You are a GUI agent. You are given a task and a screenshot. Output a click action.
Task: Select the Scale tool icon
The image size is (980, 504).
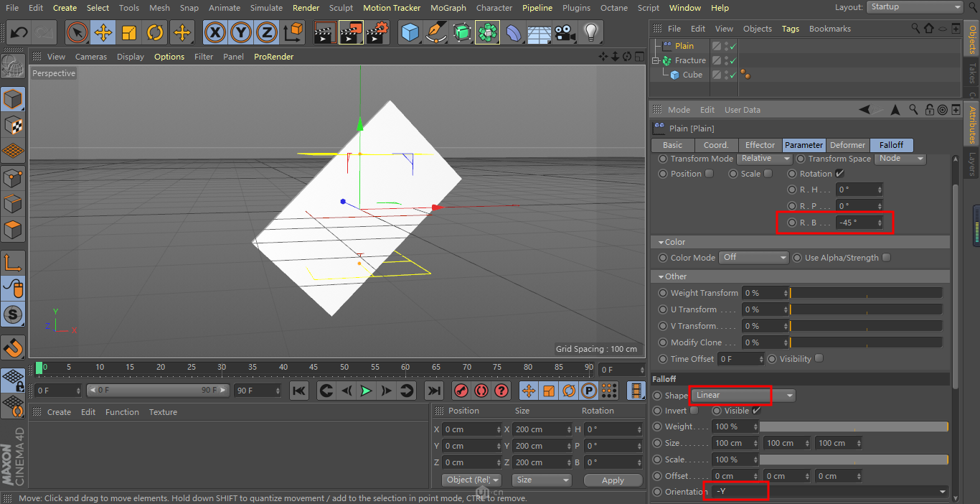129,33
